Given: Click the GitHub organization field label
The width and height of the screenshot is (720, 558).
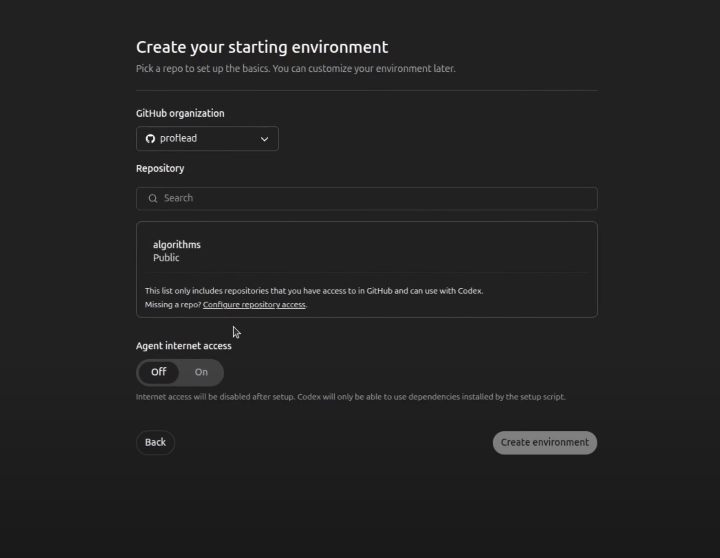Looking at the screenshot, I should click(180, 113).
